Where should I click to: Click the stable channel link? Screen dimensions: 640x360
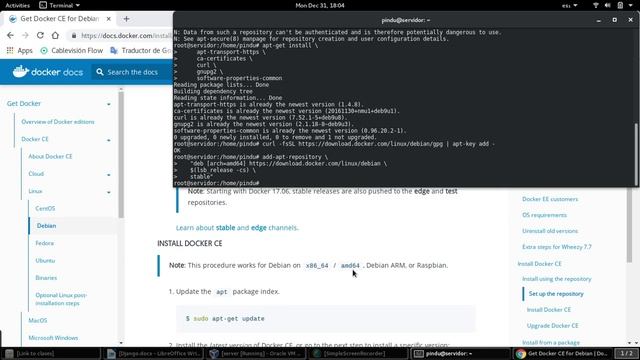[x=225, y=227]
